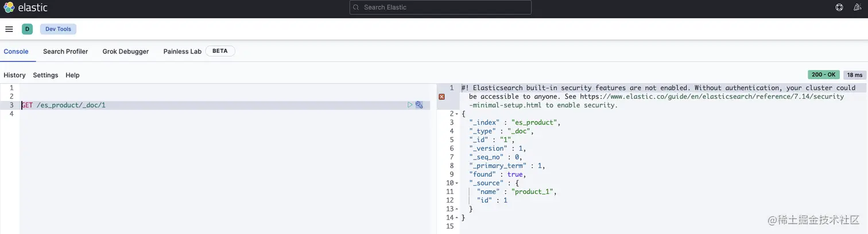
Task: Click the "_primary_term" : 1 line
Action: (507, 166)
